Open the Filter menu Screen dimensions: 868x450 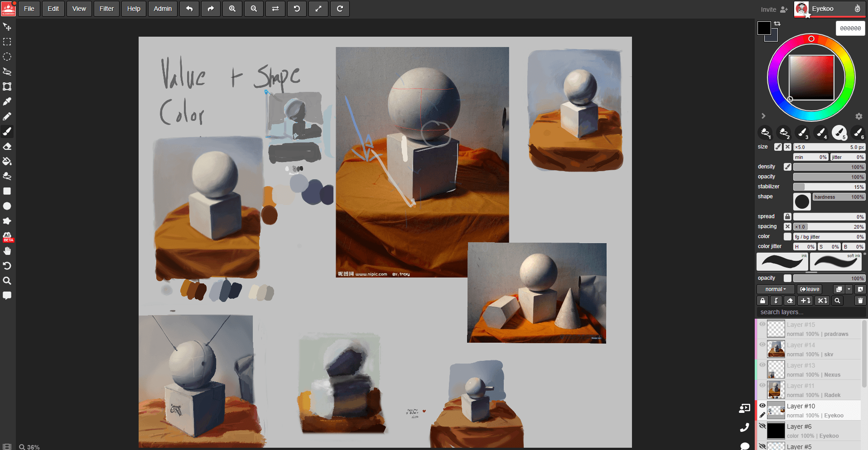click(x=106, y=9)
